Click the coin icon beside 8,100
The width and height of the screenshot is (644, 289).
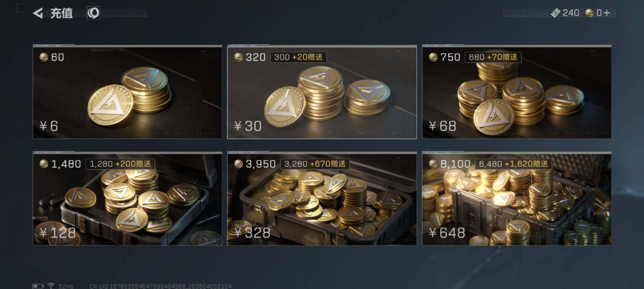(x=433, y=164)
